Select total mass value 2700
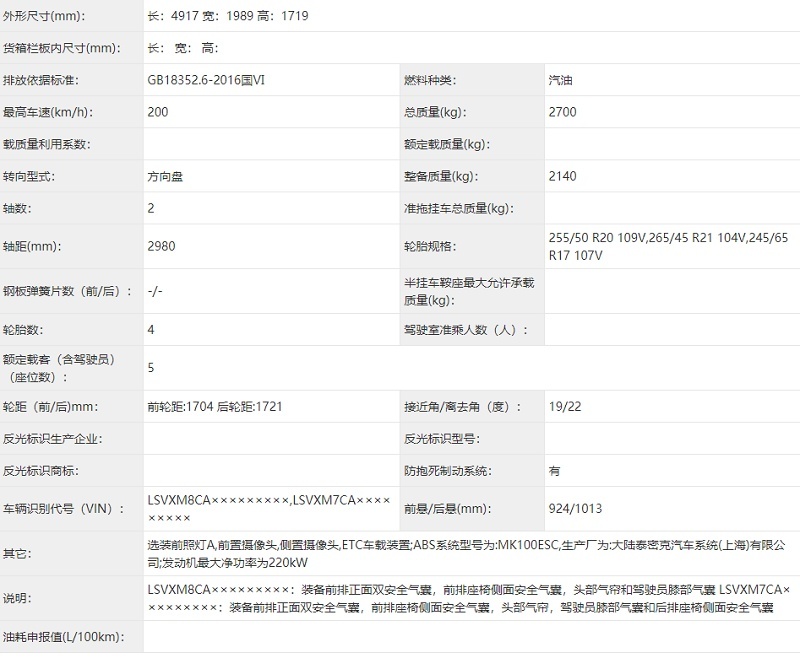800x669 pixels. pyautogui.click(x=563, y=112)
